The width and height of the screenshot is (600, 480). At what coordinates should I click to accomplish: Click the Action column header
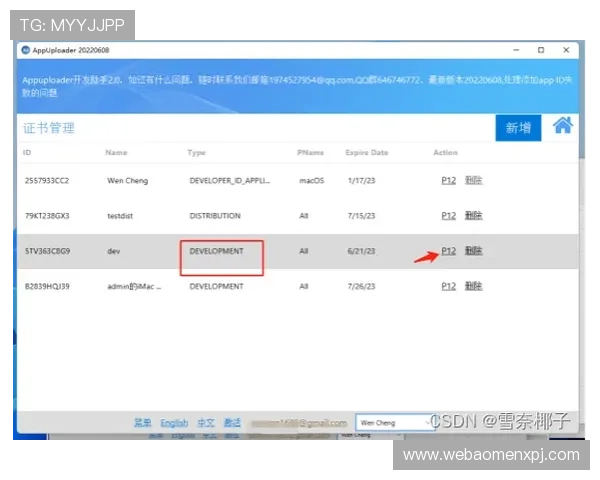[x=445, y=152]
